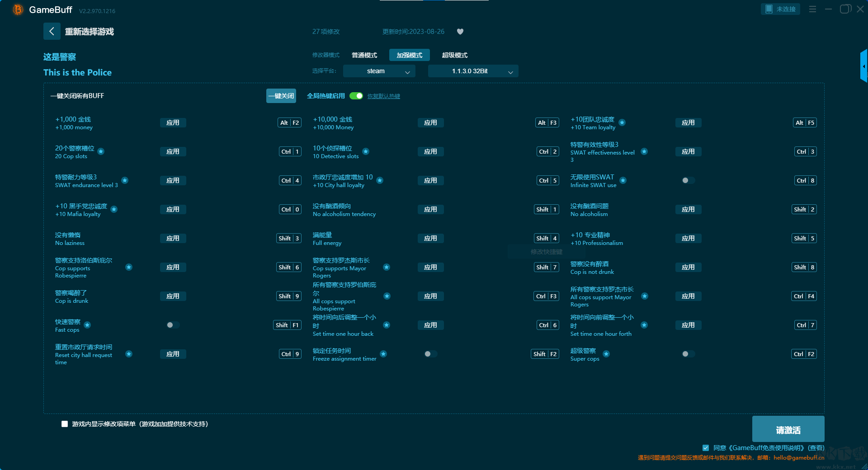
Task: Click the star beside +10 City hall loyalty
Action: click(x=380, y=180)
